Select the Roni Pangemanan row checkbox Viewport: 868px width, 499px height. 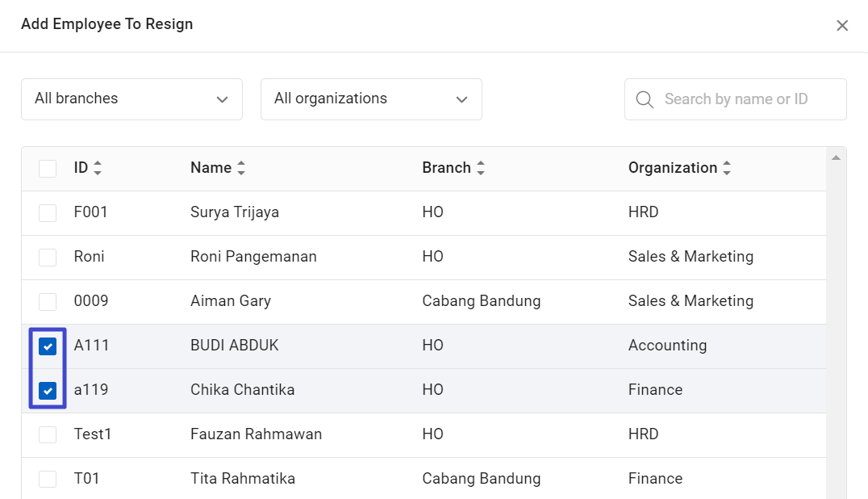point(48,258)
